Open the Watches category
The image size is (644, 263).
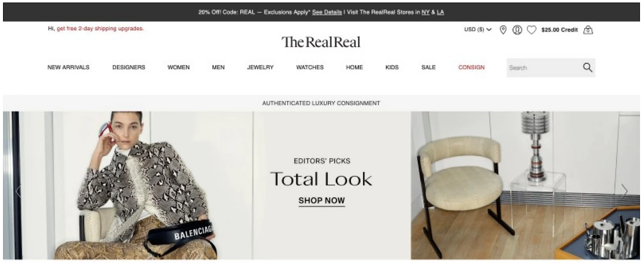pyautogui.click(x=310, y=67)
